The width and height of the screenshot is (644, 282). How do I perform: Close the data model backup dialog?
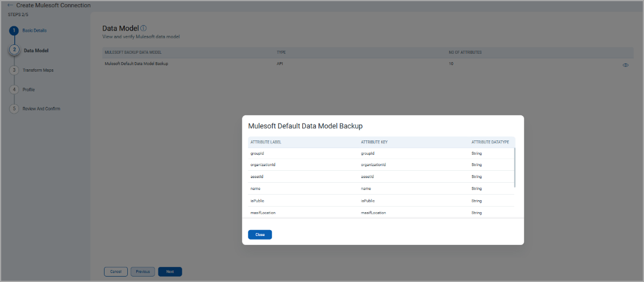pyautogui.click(x=260, y=235)
